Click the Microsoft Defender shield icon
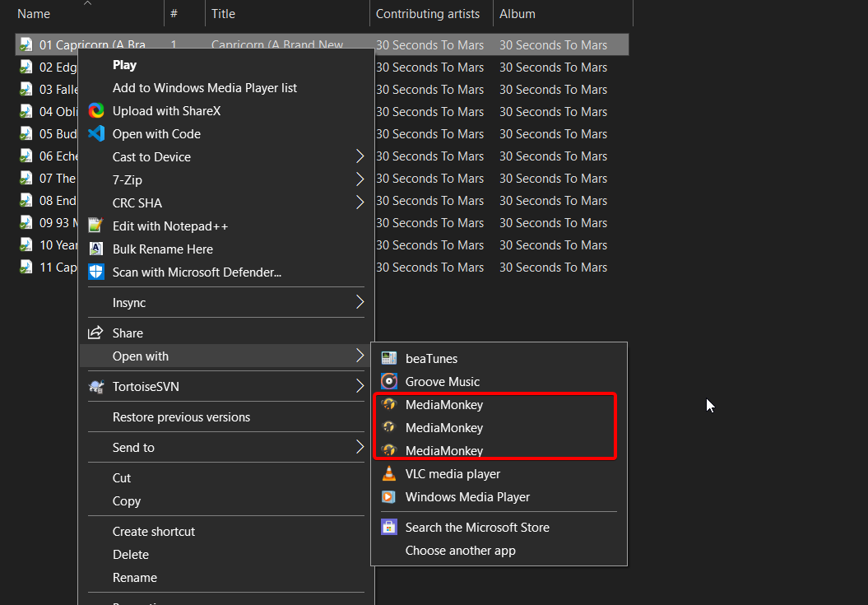The image size is (868, 605). tap(96, 272)
